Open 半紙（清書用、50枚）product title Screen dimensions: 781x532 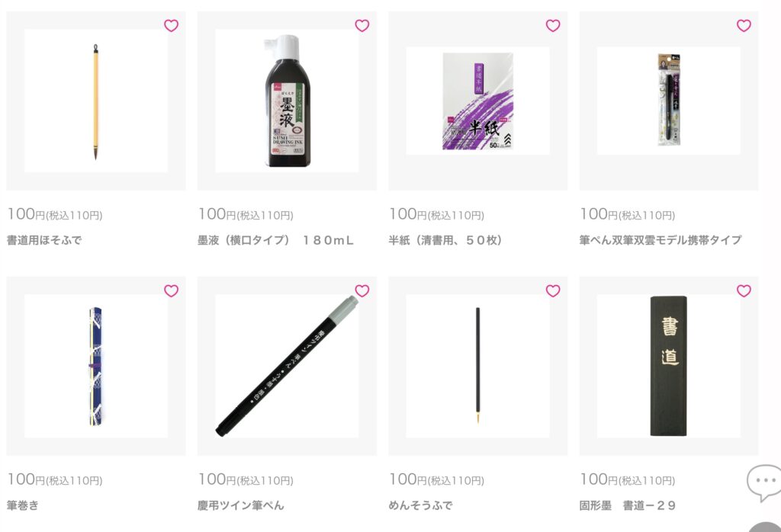(x=445, y=240)
